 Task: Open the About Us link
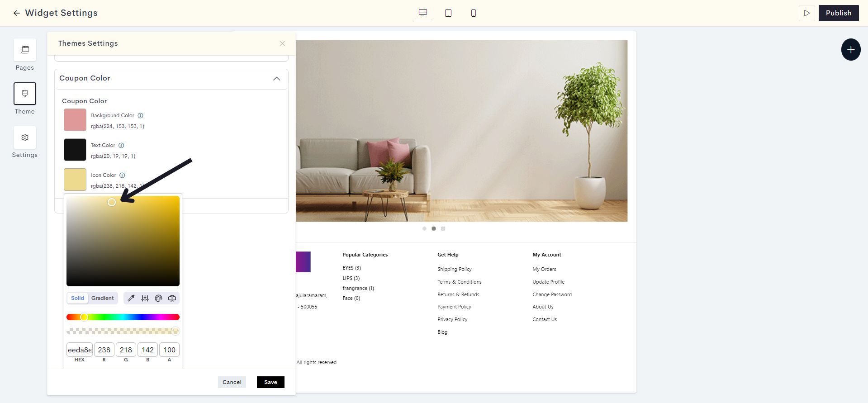[543, 307]
